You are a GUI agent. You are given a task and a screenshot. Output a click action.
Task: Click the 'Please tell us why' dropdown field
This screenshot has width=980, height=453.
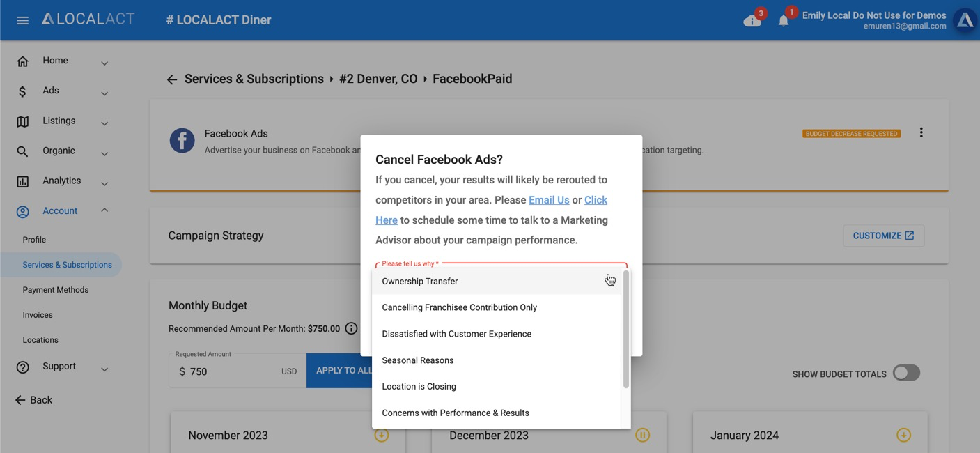tap(501, 266)
